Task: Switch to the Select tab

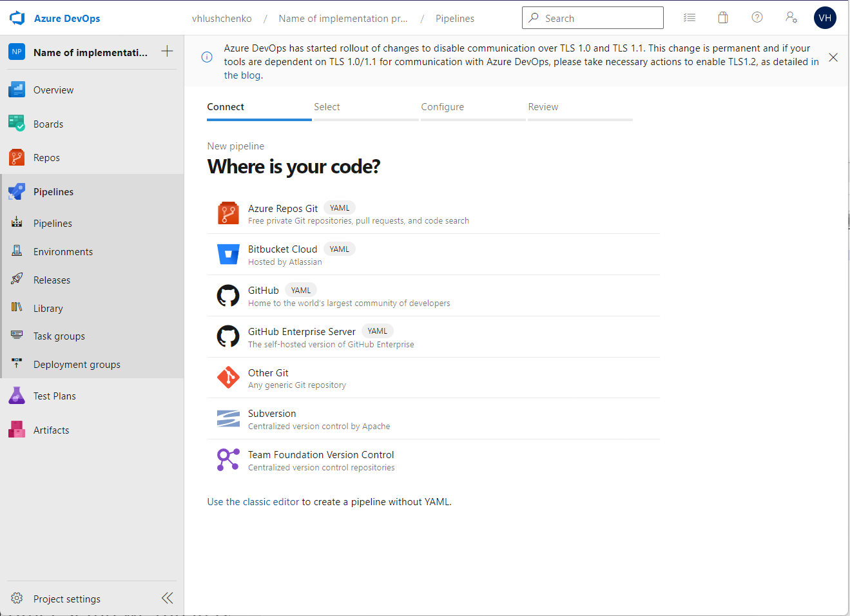Action: (x=327, y=106)
